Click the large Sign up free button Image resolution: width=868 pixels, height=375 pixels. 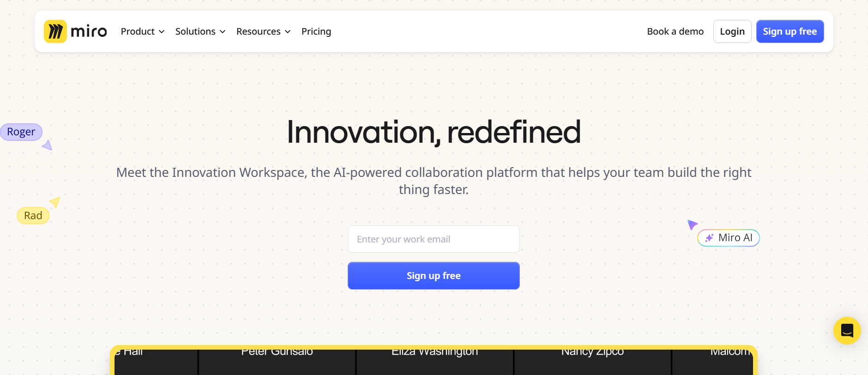pos(434,276)
